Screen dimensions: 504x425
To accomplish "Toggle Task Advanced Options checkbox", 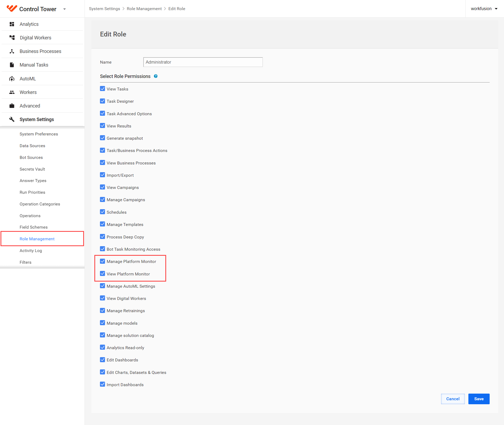I will pos(103,113).
